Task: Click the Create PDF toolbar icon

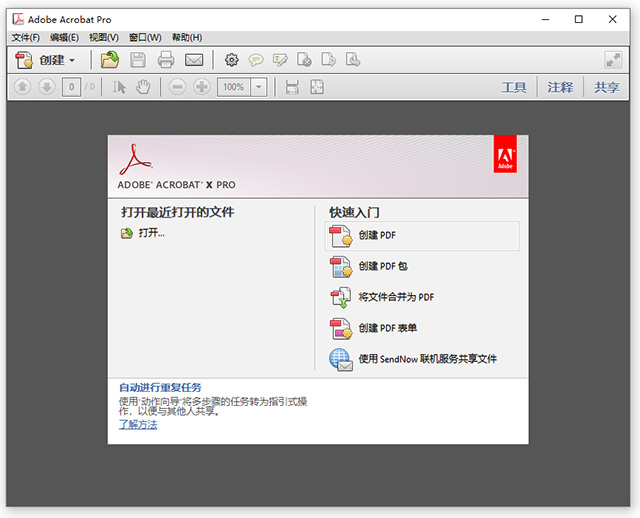Action: 24,60
